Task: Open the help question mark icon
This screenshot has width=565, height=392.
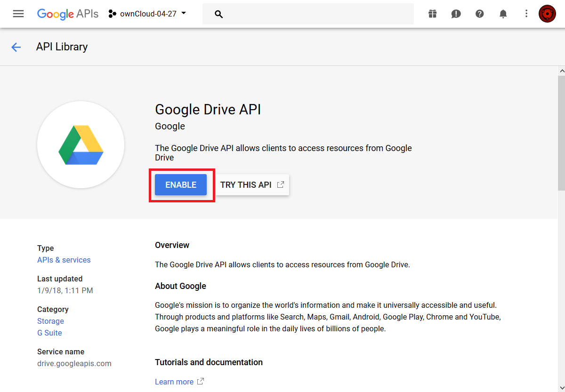Action: point(479,14)
